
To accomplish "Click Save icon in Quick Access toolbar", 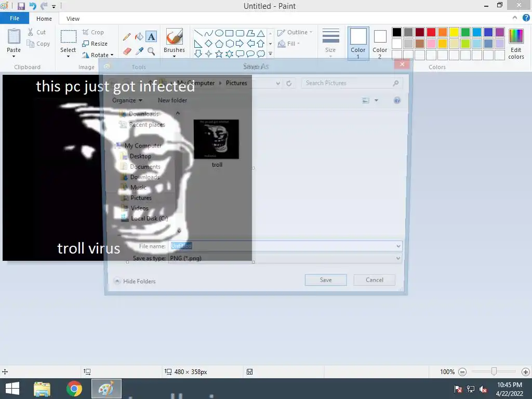I will (21, 6).
